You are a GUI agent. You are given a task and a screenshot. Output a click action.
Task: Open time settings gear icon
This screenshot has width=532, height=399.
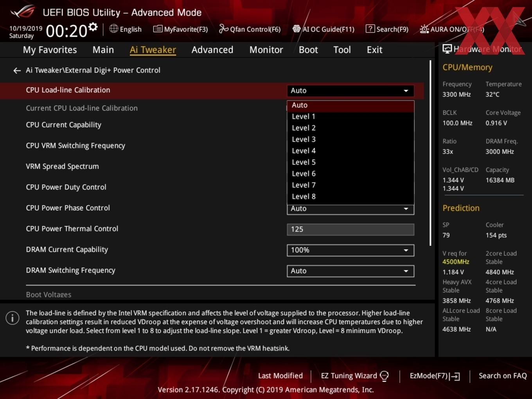click(x=93, y=27)
